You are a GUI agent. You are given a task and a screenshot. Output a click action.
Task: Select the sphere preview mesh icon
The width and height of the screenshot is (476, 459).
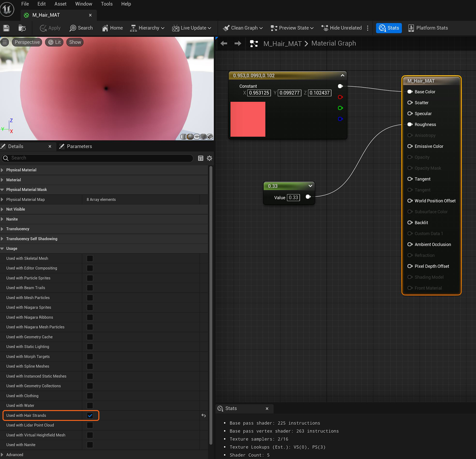pos(190,137)
